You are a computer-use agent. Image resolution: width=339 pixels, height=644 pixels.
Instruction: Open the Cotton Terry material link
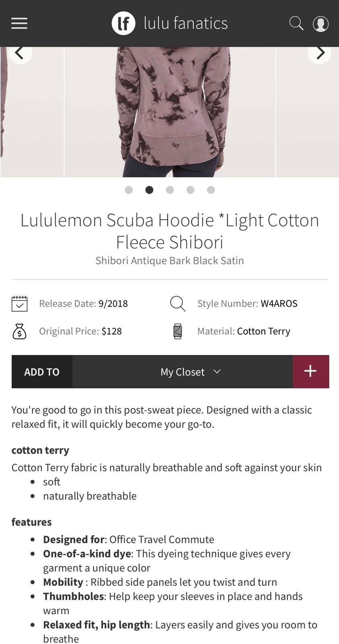(264, 331)
